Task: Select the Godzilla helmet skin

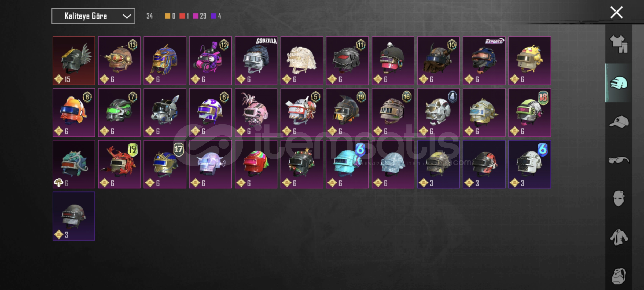Action: (x=256, y=61)
